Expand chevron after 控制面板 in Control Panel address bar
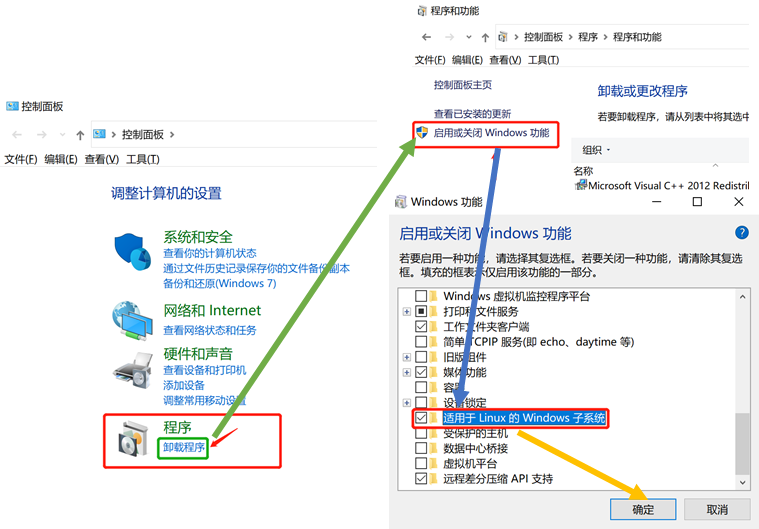This screenshot has height=529, width=759. (172, 135)
